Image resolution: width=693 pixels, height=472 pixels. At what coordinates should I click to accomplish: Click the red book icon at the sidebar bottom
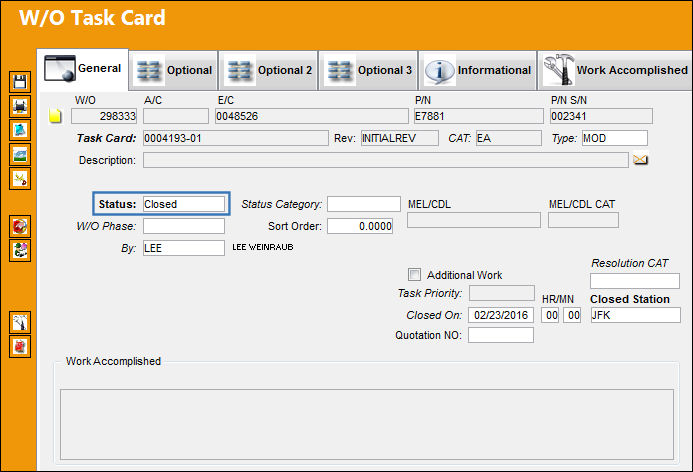click(x=20, y=346)
